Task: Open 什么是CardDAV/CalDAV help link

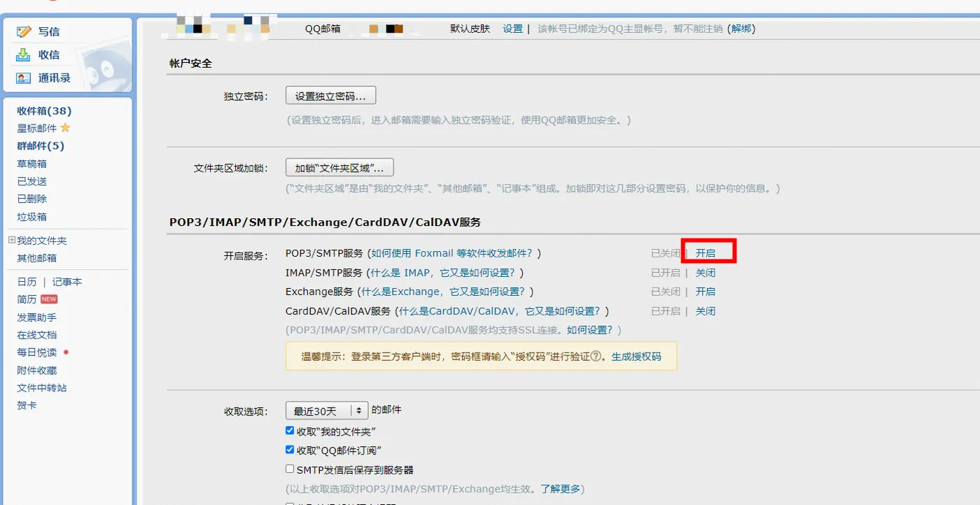Action: click(500, 311)
